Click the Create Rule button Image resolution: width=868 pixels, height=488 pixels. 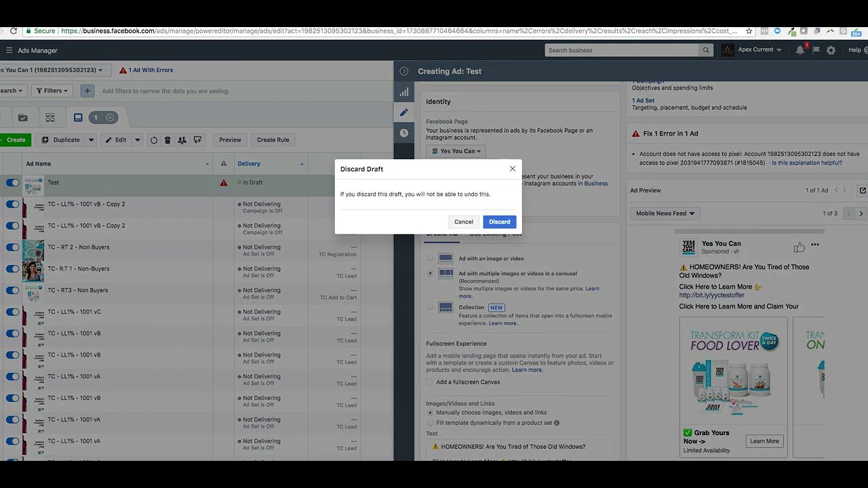[x=273, y=140]
